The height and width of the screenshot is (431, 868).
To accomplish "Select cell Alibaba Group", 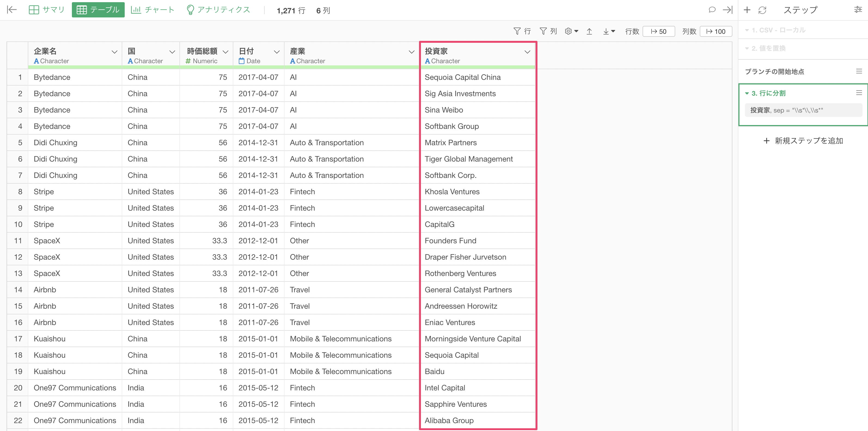I will click(x=478, y=421).
